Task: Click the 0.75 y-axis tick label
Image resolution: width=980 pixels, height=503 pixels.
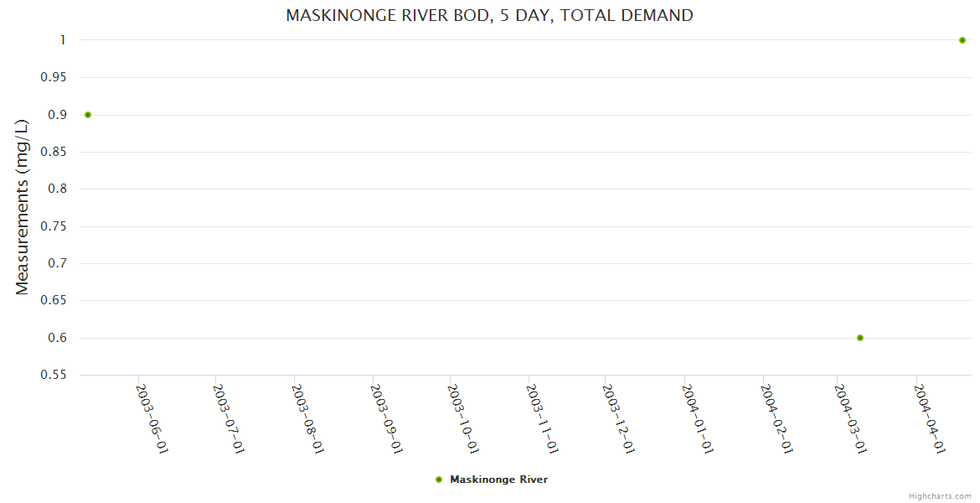Action: (x=53, y=226)
